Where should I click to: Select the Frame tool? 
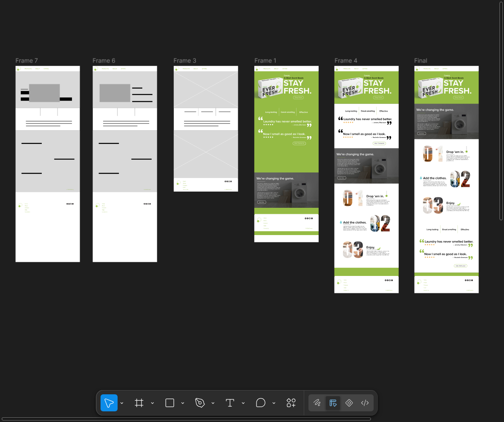click(139, 403)
